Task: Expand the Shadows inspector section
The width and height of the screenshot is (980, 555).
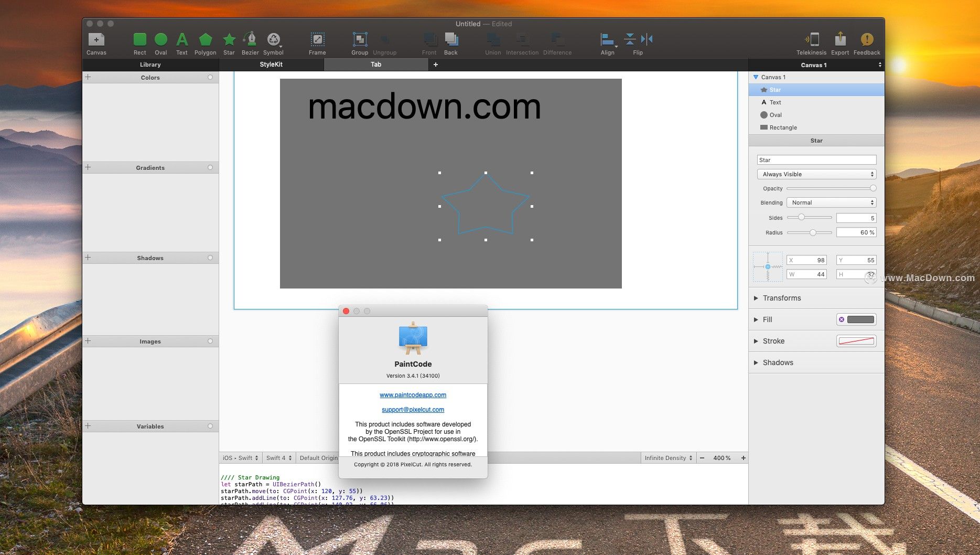Action: pos(756,362)
